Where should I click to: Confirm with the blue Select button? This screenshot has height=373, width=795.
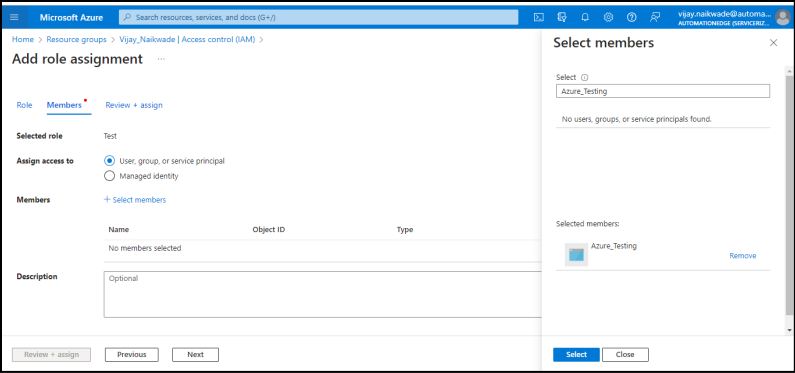click(x=576, y=355)
